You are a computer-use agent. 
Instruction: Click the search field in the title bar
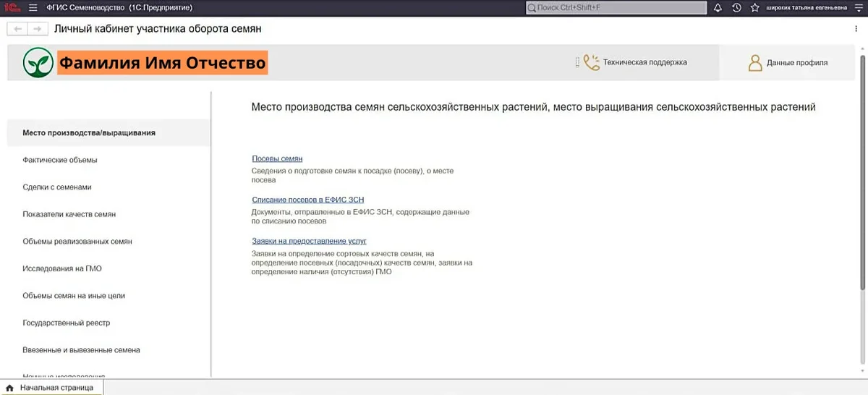pos(615,8)
